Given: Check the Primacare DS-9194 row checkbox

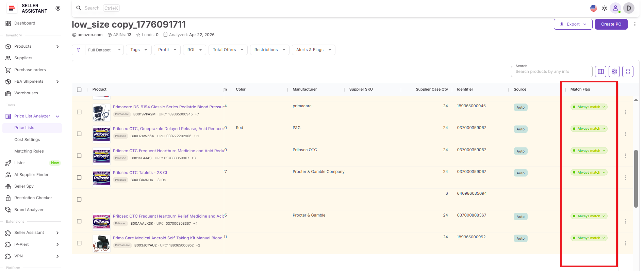Looking at the screenshot, I should [79, 112].
